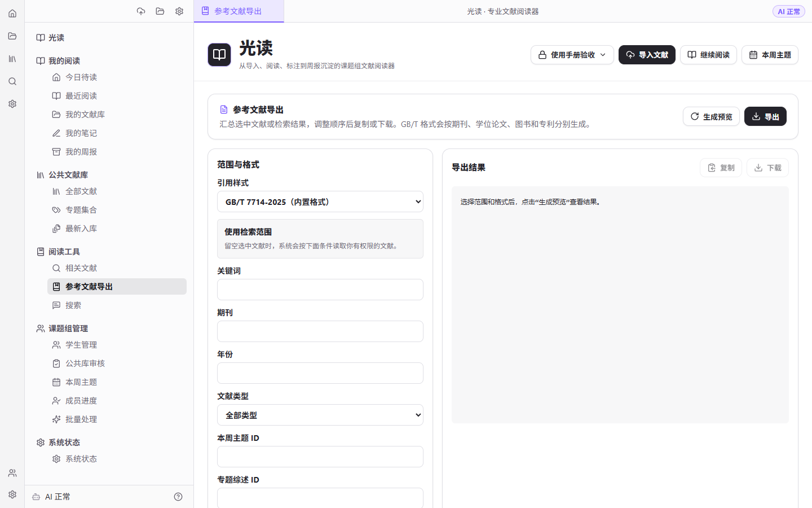Open 公共库审核 page
Screen dimensions: 812x508
coord(117,364)
